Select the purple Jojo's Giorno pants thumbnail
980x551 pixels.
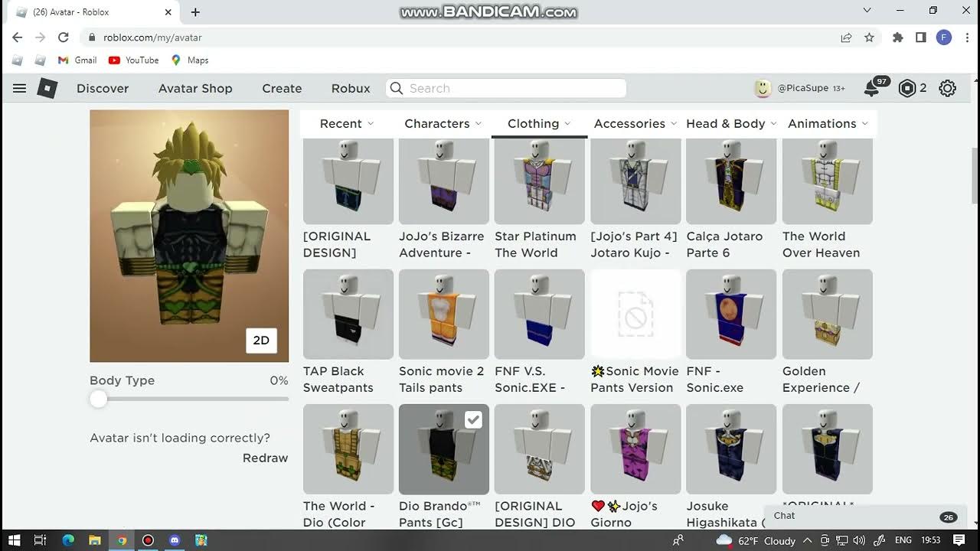point(635,449)
